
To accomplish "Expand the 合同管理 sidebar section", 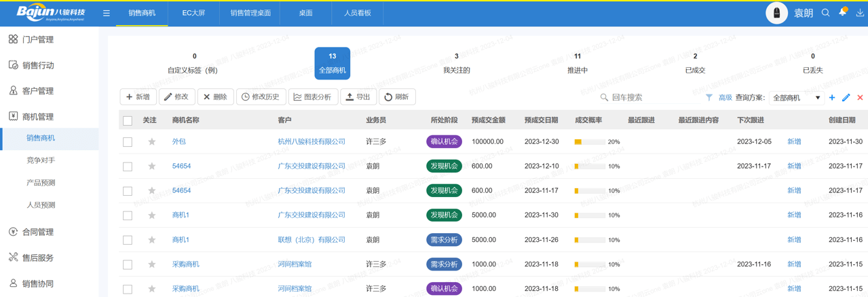I will click(x=38, y=232).
